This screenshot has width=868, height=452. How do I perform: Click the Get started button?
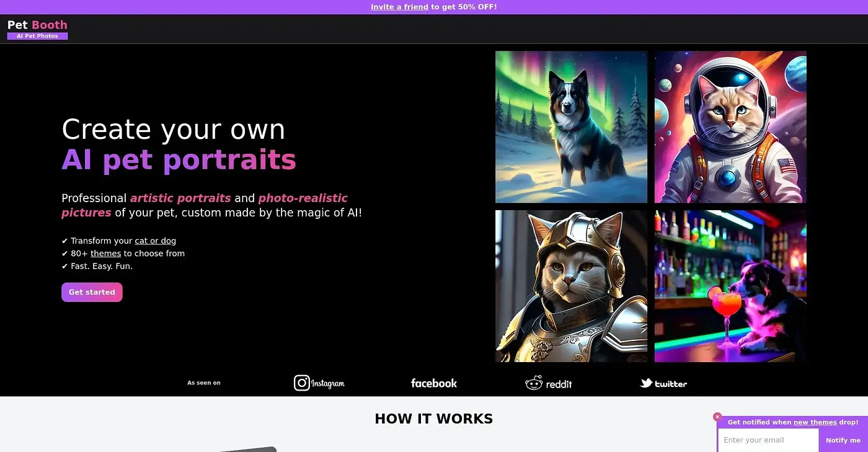92,292
